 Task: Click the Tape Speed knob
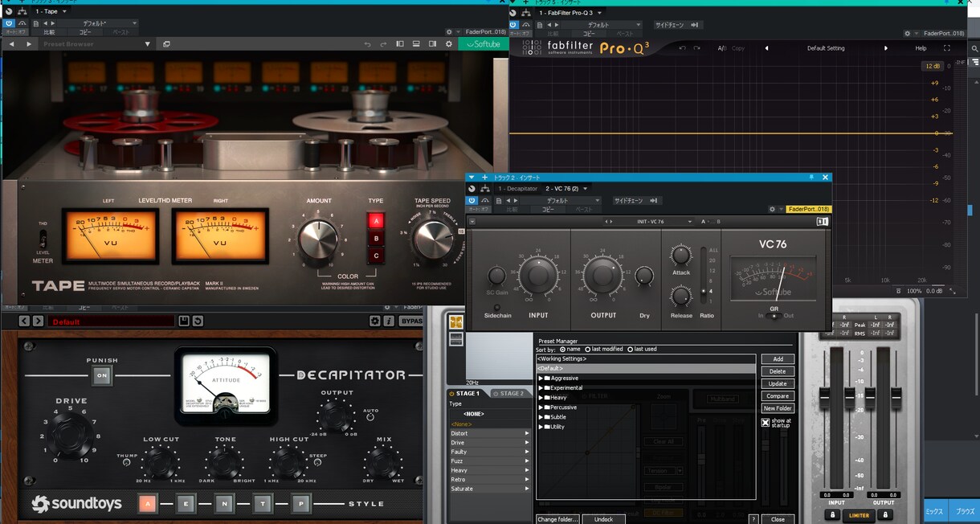click(433, 239)
